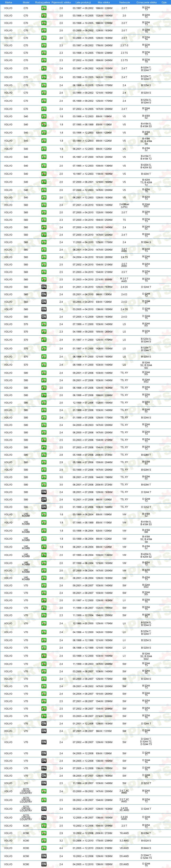This screenshot has height=868, width=171.
Task: Click the 195kW / 265KM power cell
Action: (x=104, y=332)
